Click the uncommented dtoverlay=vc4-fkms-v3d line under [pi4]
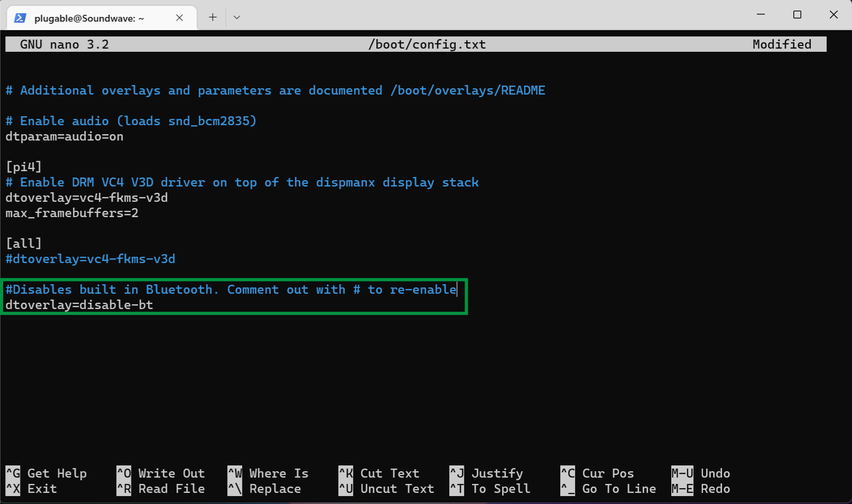This screenshot has height=504, width=852. (x=87, y=198)
